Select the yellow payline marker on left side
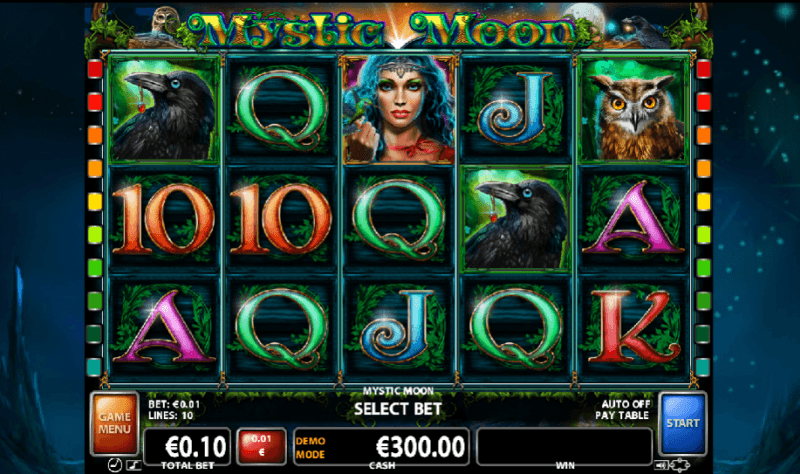The width and height of the screenshot is (800, 474). click(x=95, y=202)
